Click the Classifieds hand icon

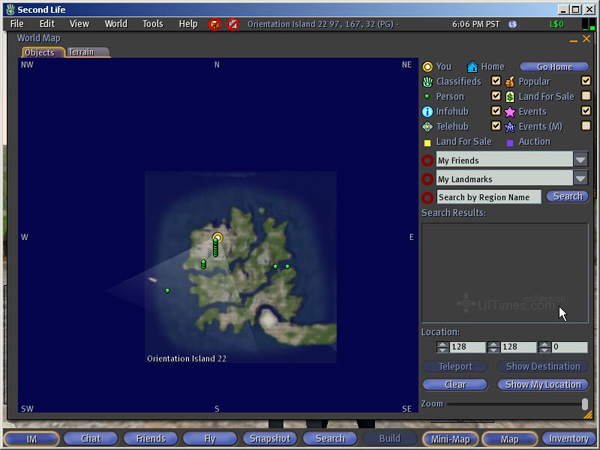427,82
